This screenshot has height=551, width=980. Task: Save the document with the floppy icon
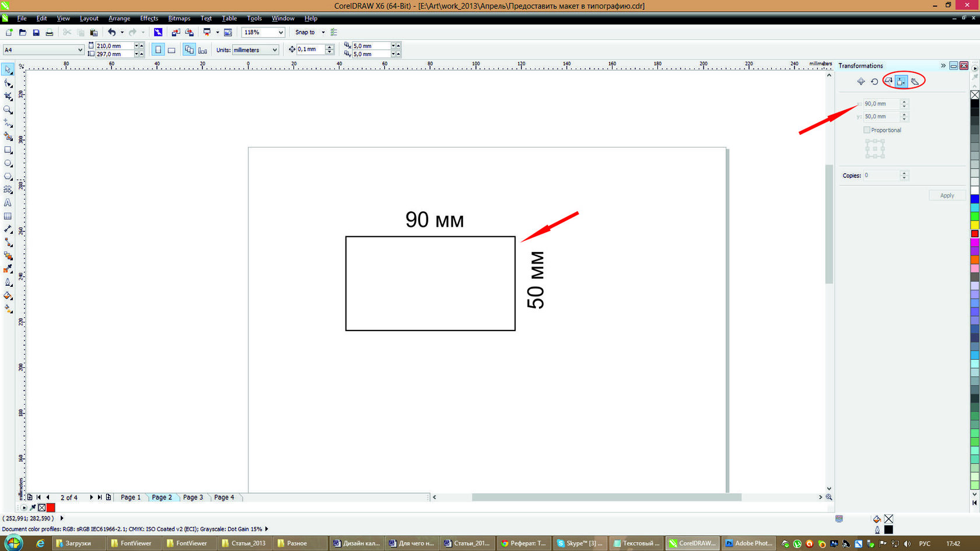point(36,33)
